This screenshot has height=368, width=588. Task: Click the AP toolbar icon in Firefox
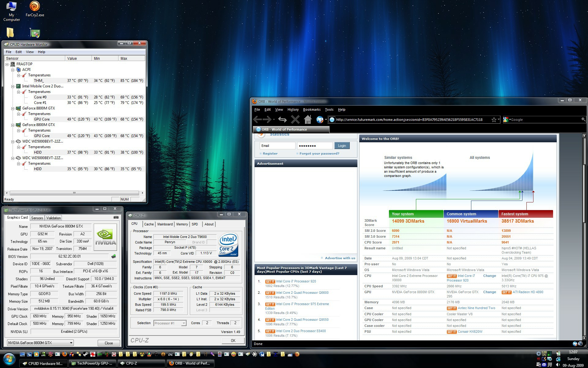click(320, 120)
